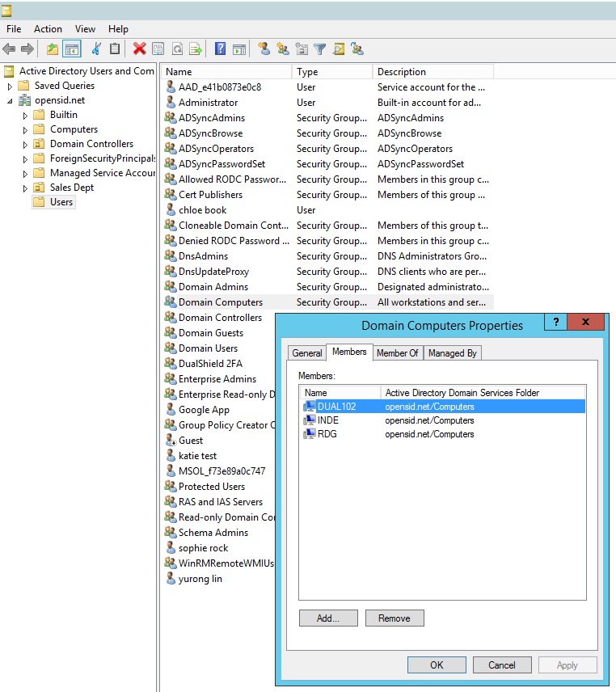This screenshot has width=616, height=692.
Task: Click the Add... button
Action: coord(328,618)
